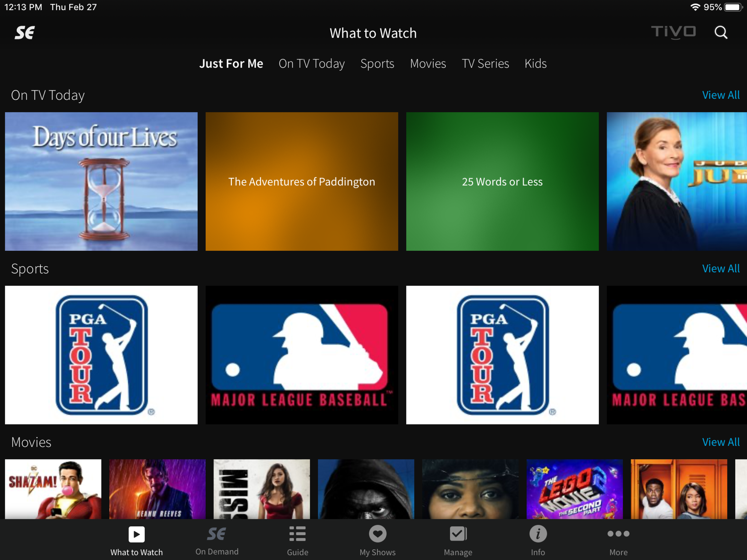Open the Keanu Reeves movie poster
747x560 pixels.
pyautogui.click(x=157, y=489)
